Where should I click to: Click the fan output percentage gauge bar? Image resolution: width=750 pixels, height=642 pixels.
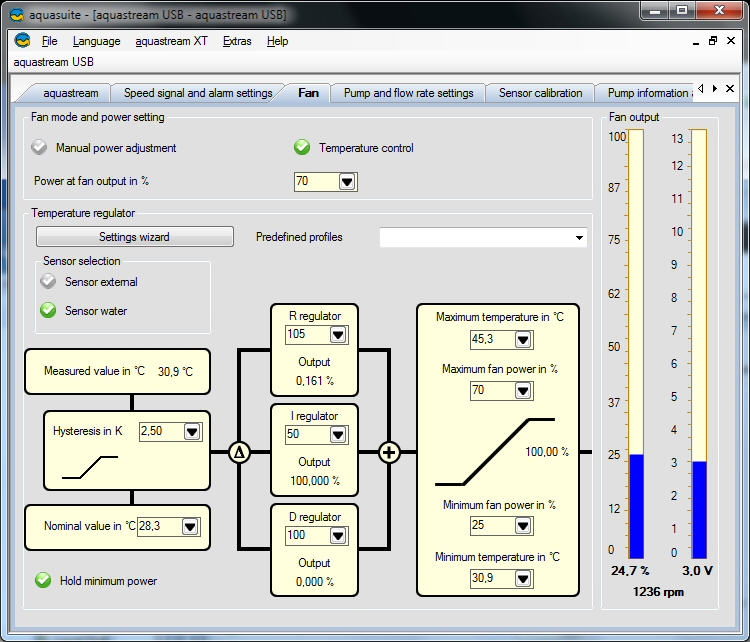coord(636,343)
